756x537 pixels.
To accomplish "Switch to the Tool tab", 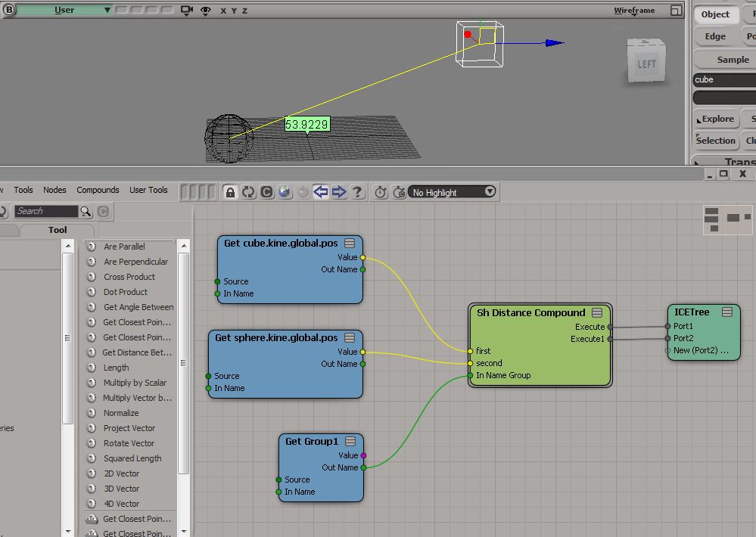I will pos(58,230).
